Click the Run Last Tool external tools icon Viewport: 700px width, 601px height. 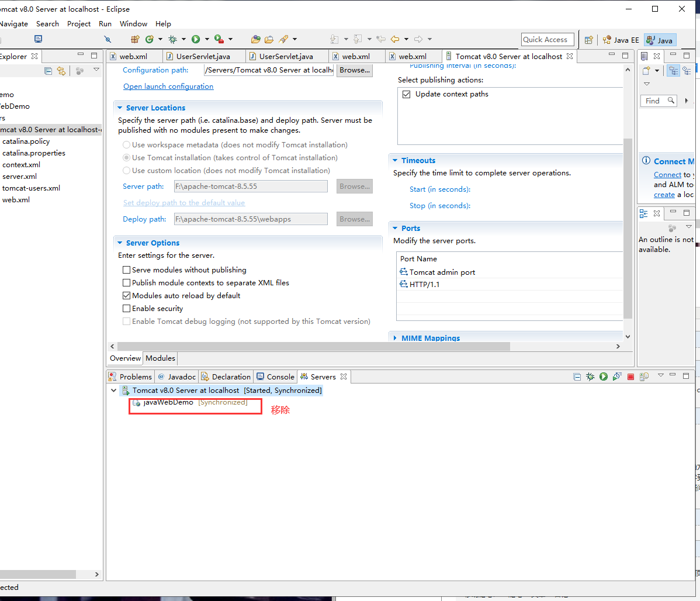219,39
